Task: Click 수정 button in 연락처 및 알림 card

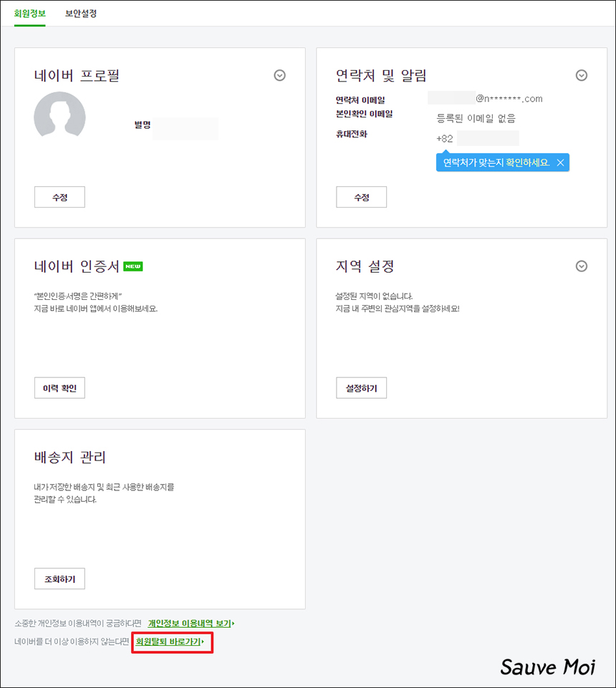Action: (361, 197)
